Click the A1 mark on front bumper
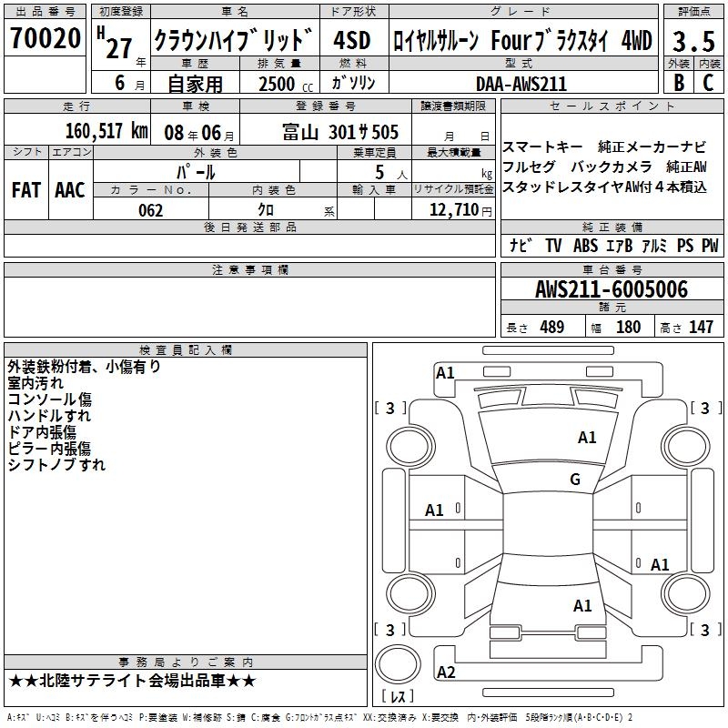728x728 pixels. 445,372
